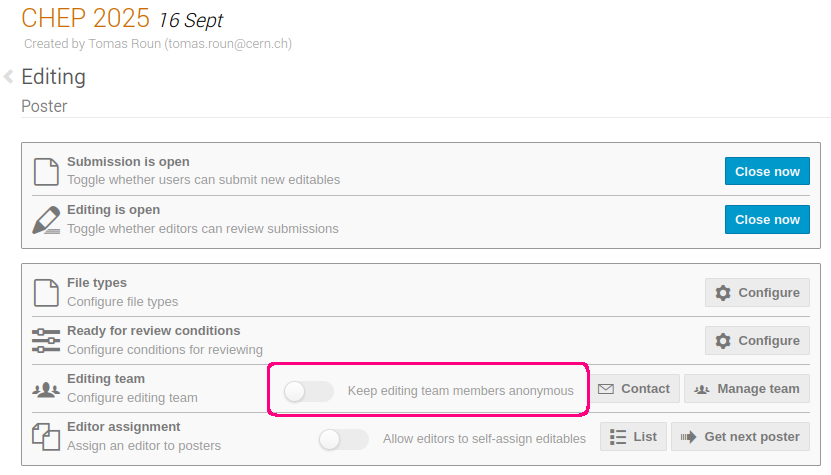Close submission with Close now button

pyautogui.click(x=767, y=171)
